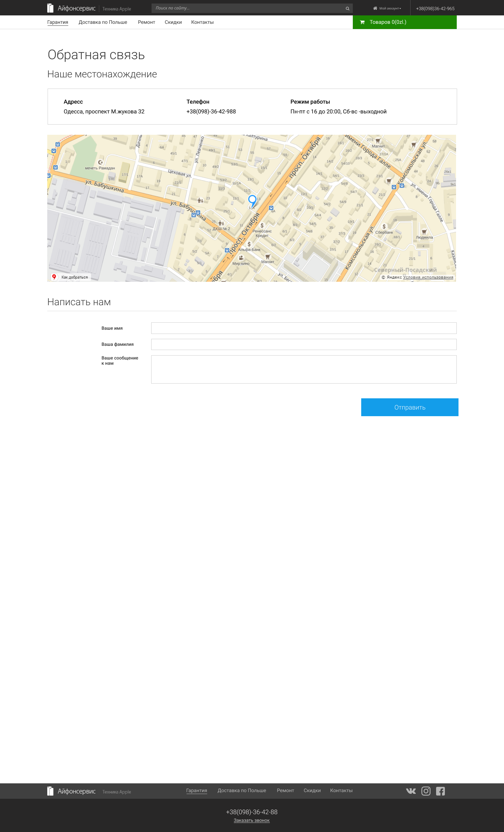Viewport: 504px width, 832px height.
Task: Click the Сбербанк dollar icon on map
Action: point(384,226)
